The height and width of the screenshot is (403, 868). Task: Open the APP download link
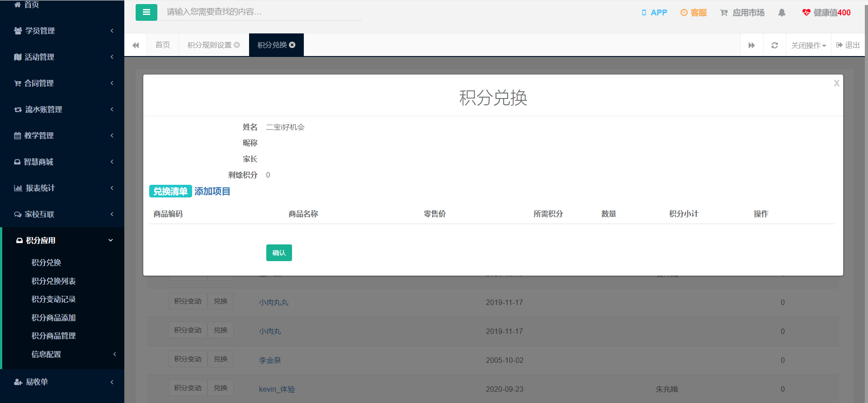point(654,13)
